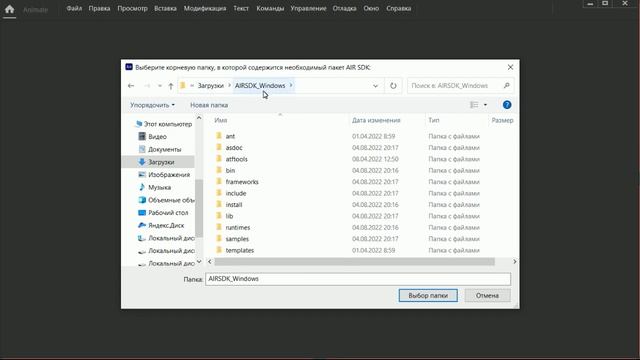The width and height of the screenshot is (640, 360).
Task: Click right arrow of horizontal scrollbar
Action: click(514, 262)
